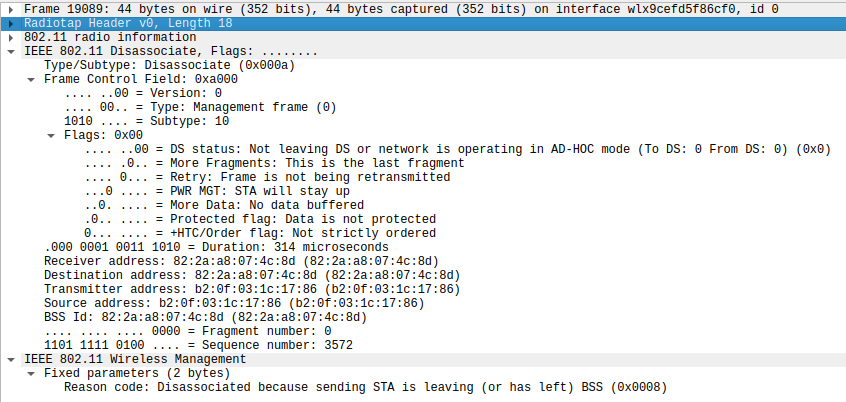Collapse the Flags: 0x00 subtree
This screenshot has width=846, height=402.
click(x=51, y=135)
